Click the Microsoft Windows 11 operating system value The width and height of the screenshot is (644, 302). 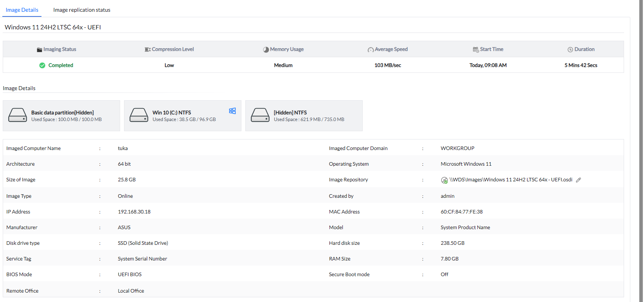tap(466, 164)
